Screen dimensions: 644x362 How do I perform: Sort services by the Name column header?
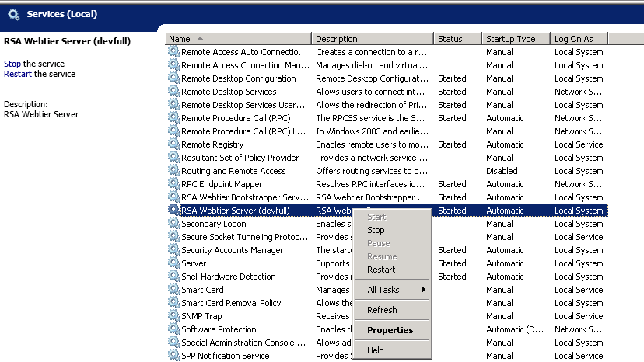click(239, 39)
